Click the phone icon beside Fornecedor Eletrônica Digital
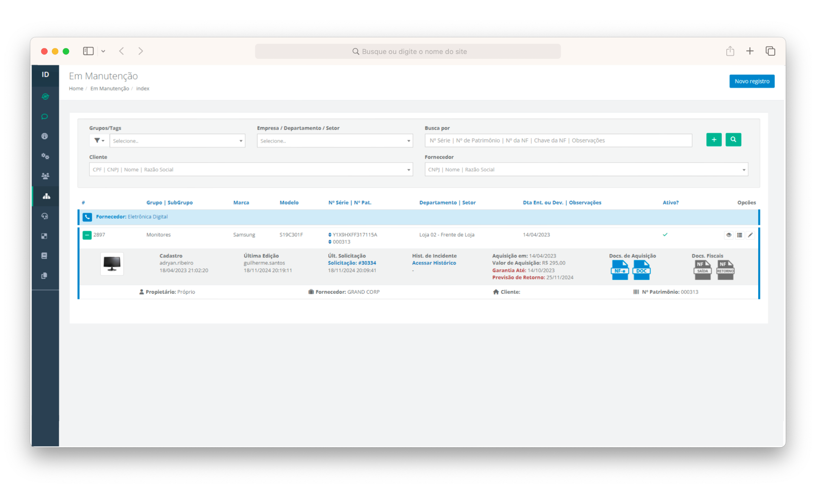The height and width of the screenshot is (504, 816). pos(87,217)
